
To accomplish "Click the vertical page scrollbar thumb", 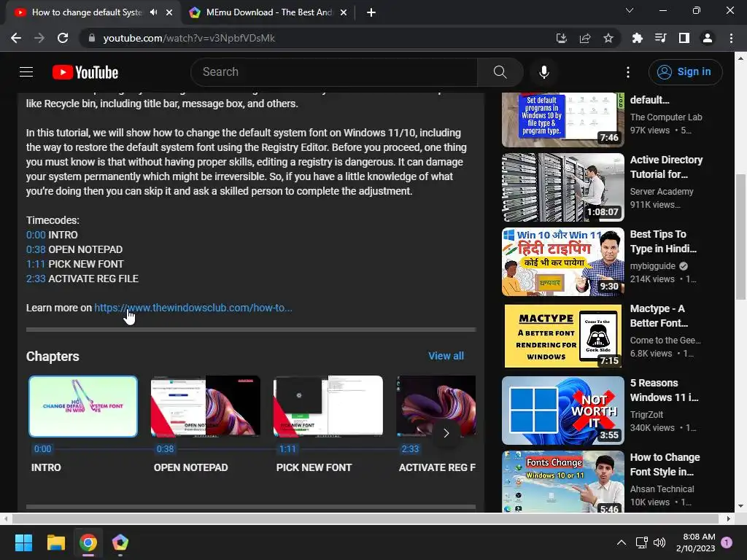I will 740,237.
